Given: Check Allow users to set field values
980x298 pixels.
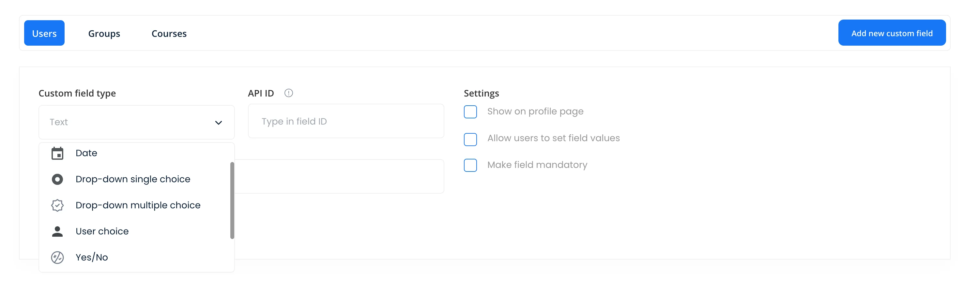Looking at the screenshot, I should (470, 139).
